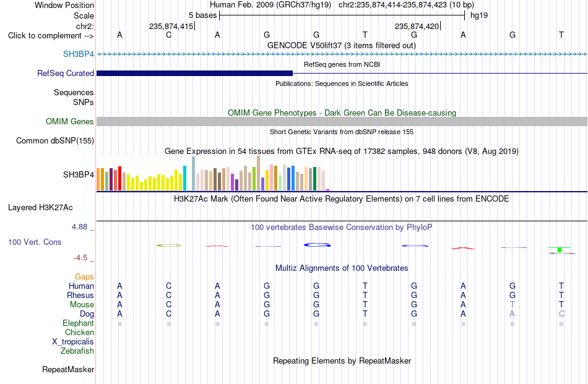Click the Dog species label

pos(87,314)
